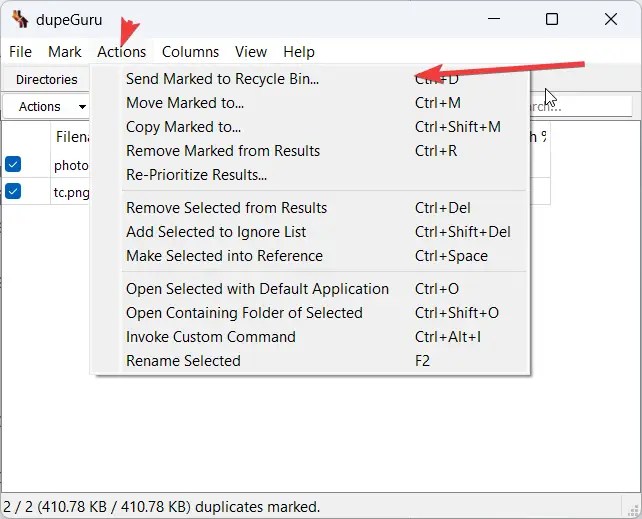Image resolution: width=642 pixels, height=519 pixels.
Task: Select Add Selected to Ignore List
Action: click(x=310, y=232)
